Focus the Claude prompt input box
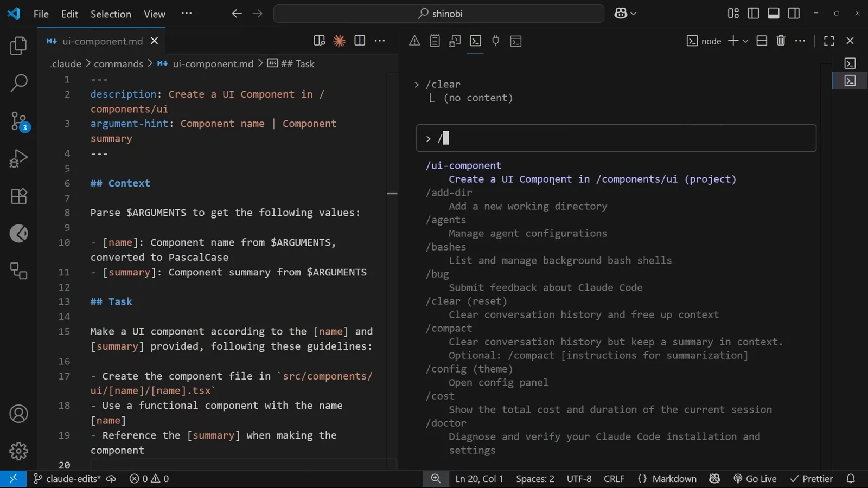 click(616, 138)
